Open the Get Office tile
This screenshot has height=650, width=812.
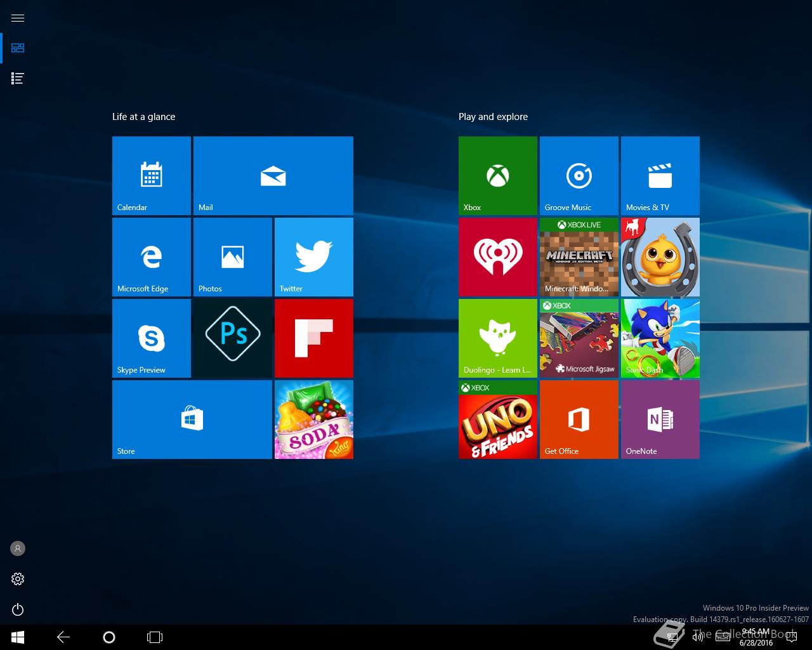(579, 420)
